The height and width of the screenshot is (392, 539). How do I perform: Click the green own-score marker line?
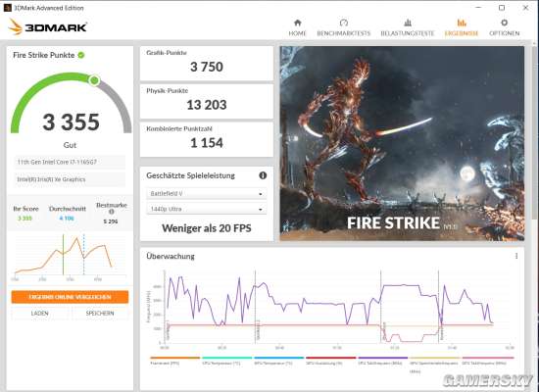(x=63, y=255)
